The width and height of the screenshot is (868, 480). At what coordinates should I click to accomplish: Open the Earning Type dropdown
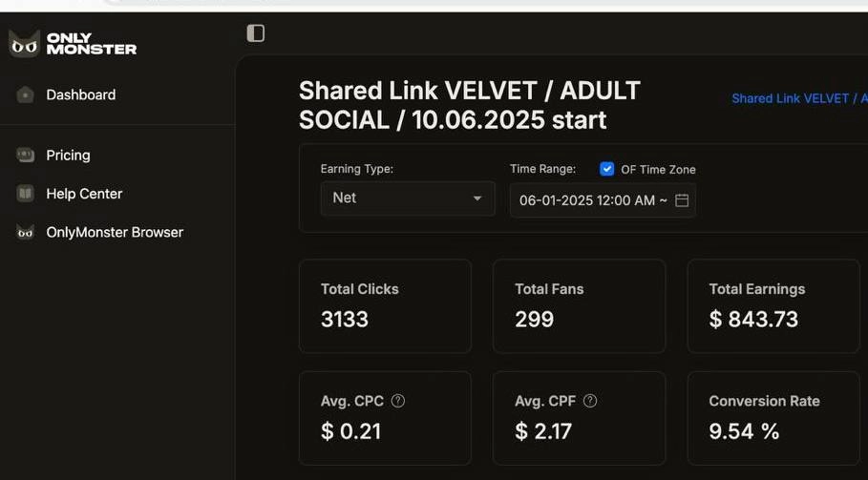click(407, 198)
